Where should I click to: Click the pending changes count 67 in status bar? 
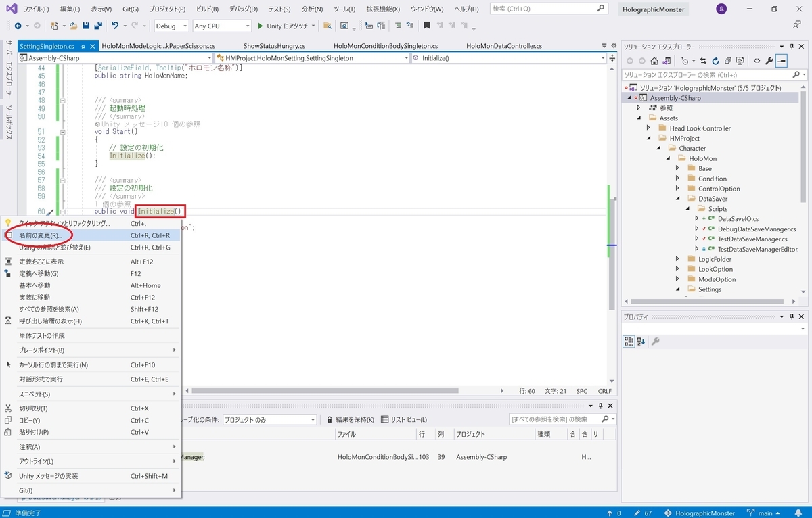[x=643, y=513]
